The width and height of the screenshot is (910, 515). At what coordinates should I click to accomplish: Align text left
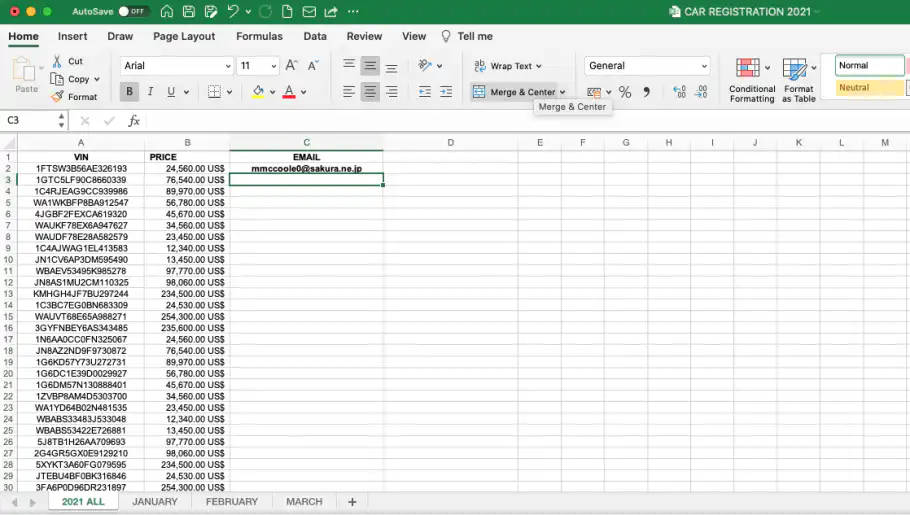point(349,92)
